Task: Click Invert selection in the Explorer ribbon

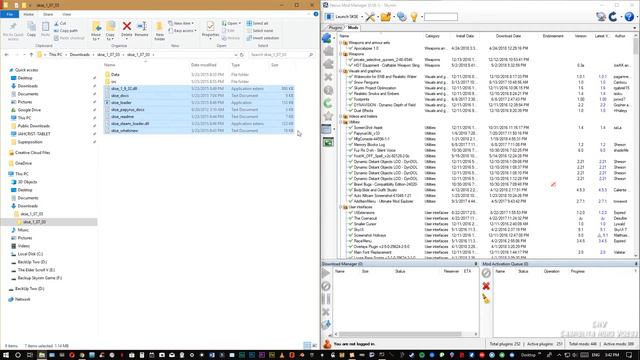Action: (x=263, y=38)
